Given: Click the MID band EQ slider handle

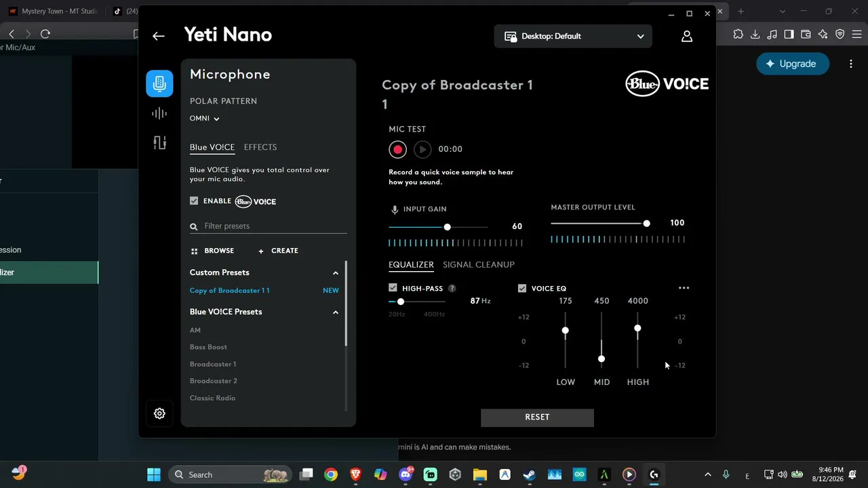Looking at the screenshot, I should coord(601,359).
